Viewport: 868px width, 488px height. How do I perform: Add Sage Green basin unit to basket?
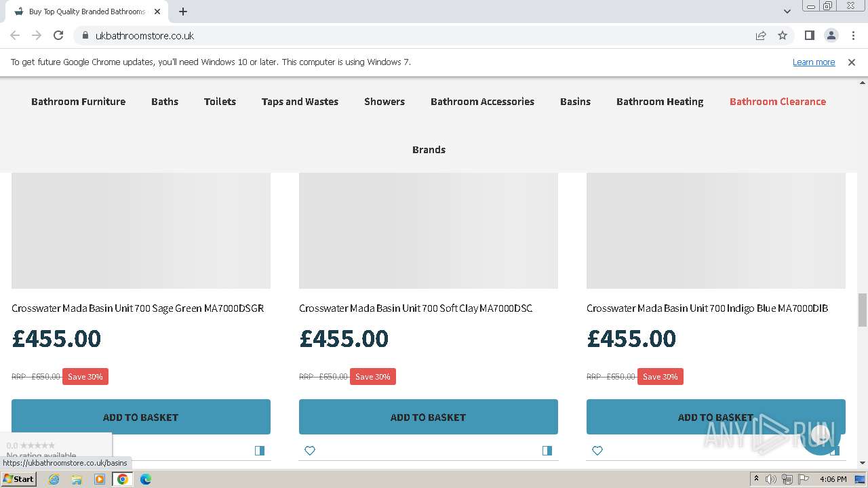[x=140, y=417]
